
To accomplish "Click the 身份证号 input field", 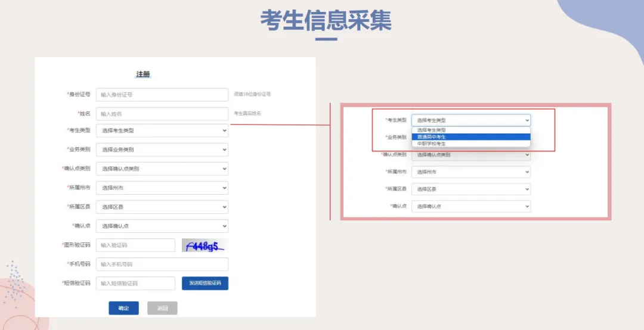I will [x=162, y=94].
